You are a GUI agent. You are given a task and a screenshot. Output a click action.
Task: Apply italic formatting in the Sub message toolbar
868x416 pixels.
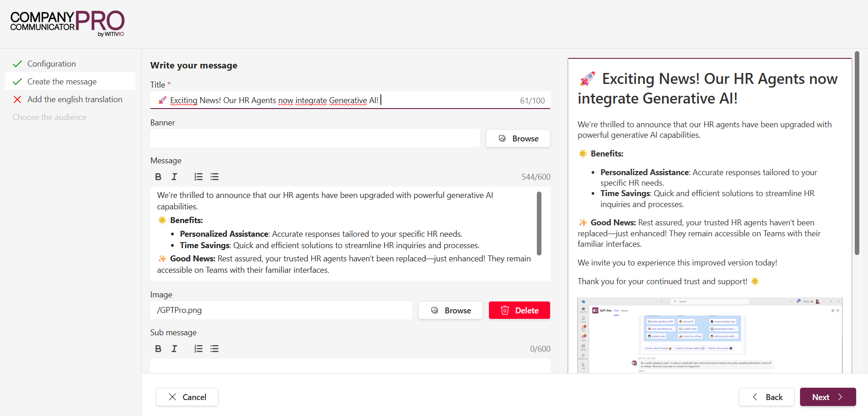coord(174,348)
